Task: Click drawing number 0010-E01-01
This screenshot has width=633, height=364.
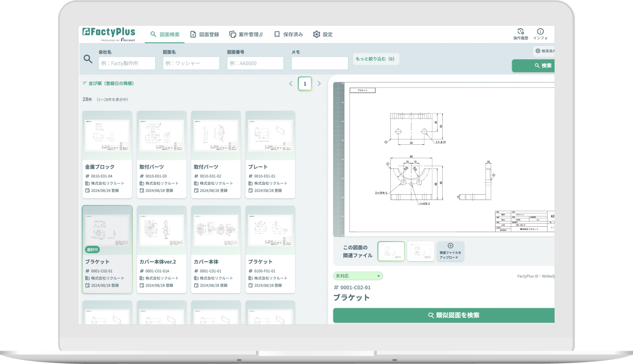Action: point(265,176)
